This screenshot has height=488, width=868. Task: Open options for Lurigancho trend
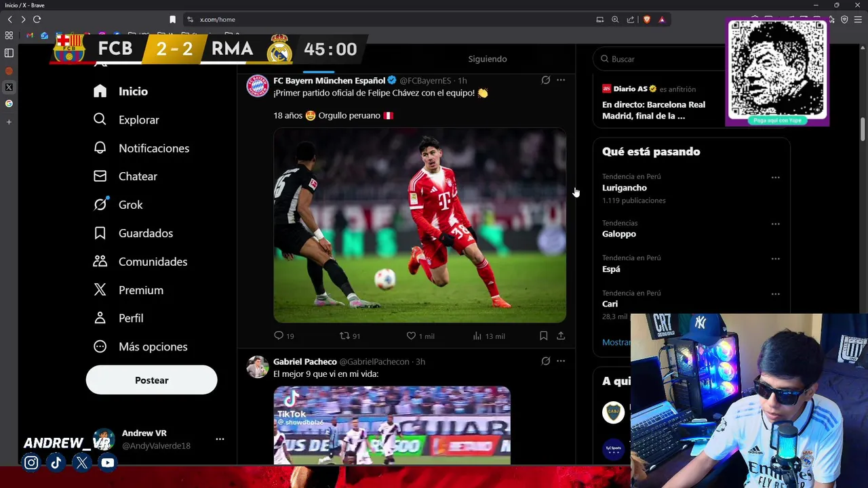point(775,178)
